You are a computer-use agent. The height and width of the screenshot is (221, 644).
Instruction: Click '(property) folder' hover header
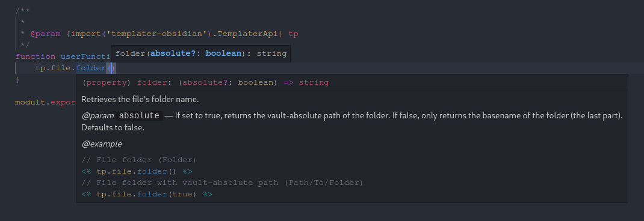124,82
